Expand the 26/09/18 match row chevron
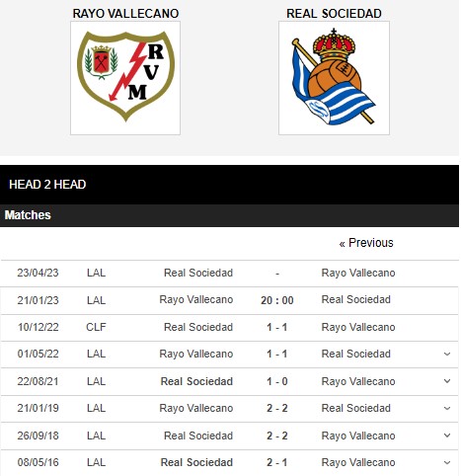This screenshot has width=461, height=476. click(x=447, y=436)
